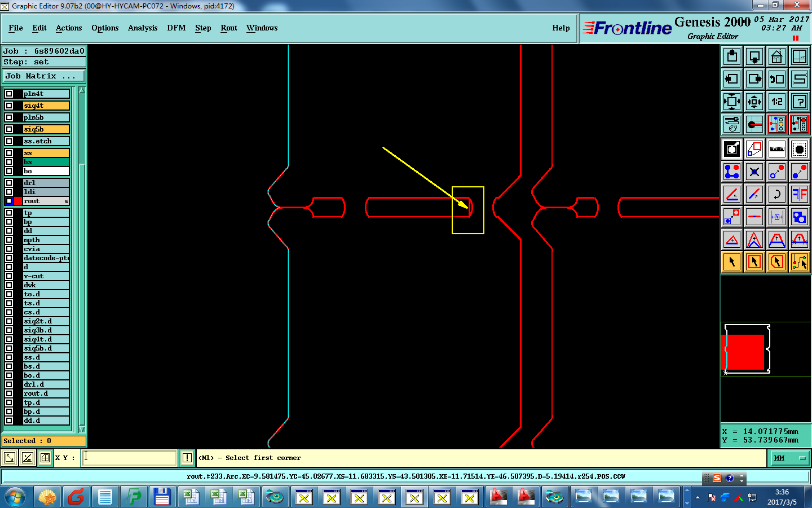Open the Edit menu

(39, 28)
